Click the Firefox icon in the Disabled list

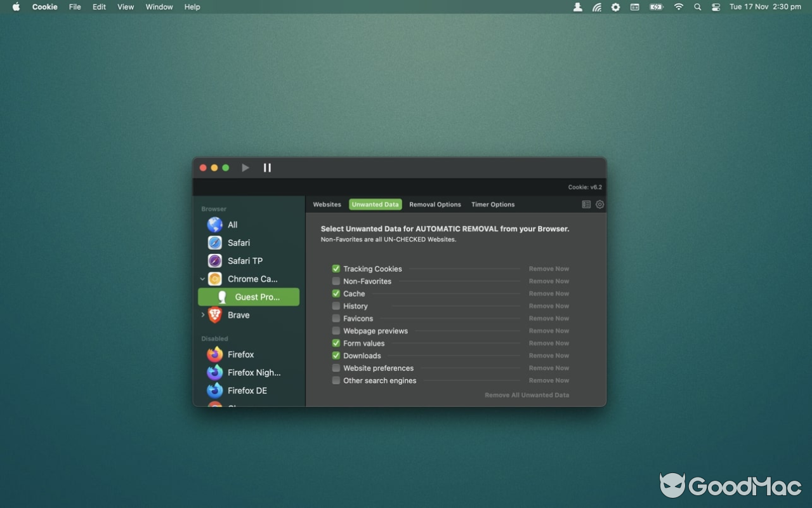click(215, 354)
